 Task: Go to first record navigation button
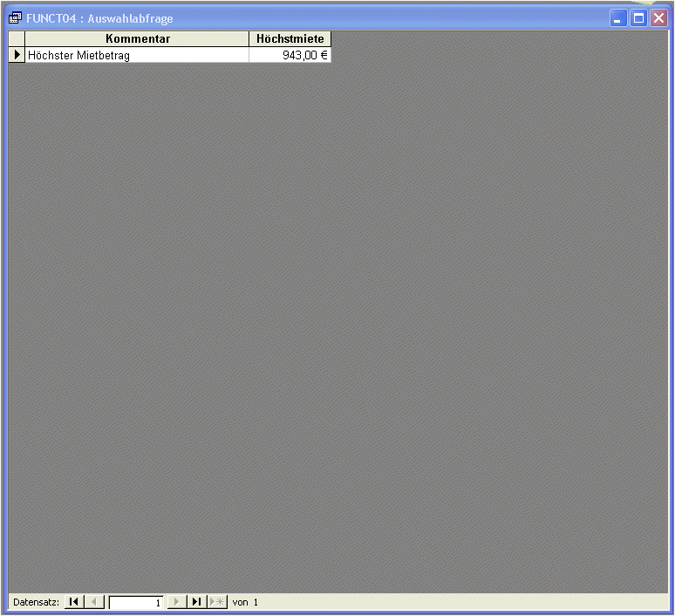pos(74,602)
